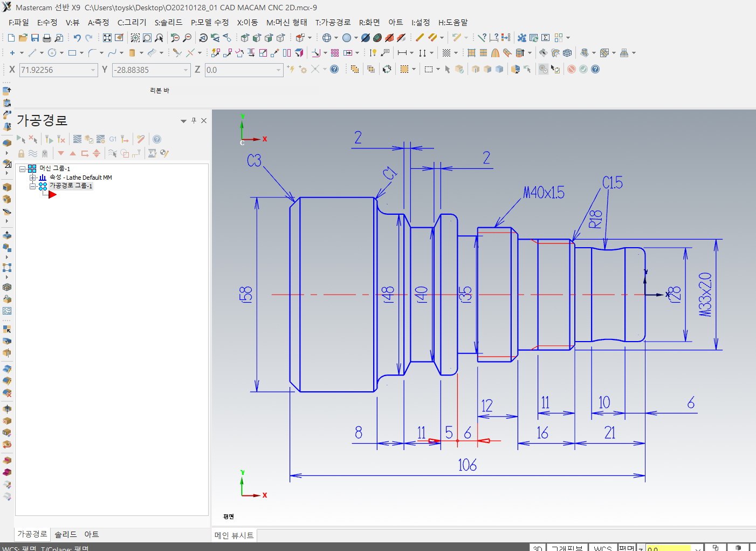Click the verify selection toggle icon

coord(555,69)
